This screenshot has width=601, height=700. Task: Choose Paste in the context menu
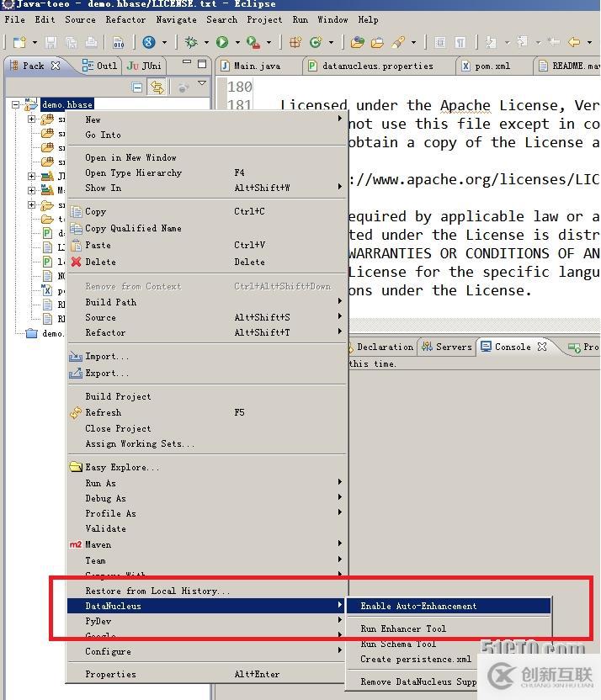click(x=205, y=245)
